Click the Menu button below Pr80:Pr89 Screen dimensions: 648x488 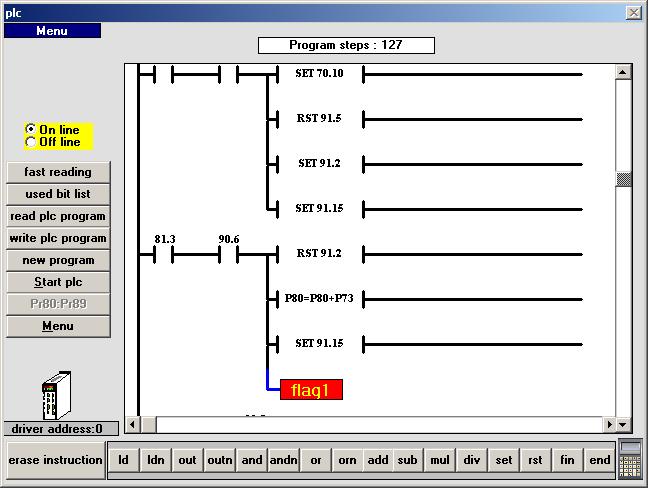(x=58, y=326)
